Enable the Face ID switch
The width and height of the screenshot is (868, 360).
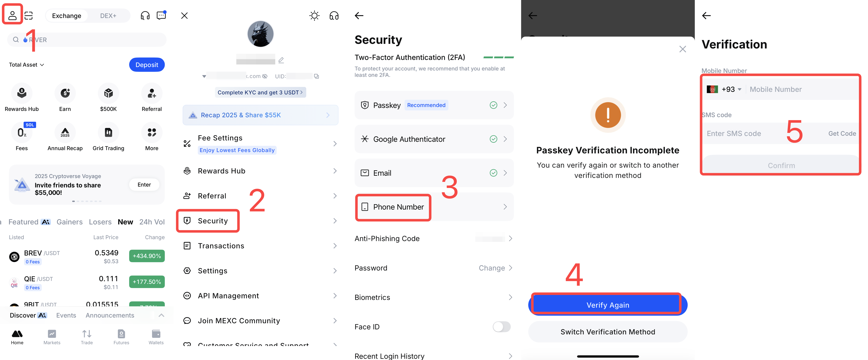(x=501, y=327)
